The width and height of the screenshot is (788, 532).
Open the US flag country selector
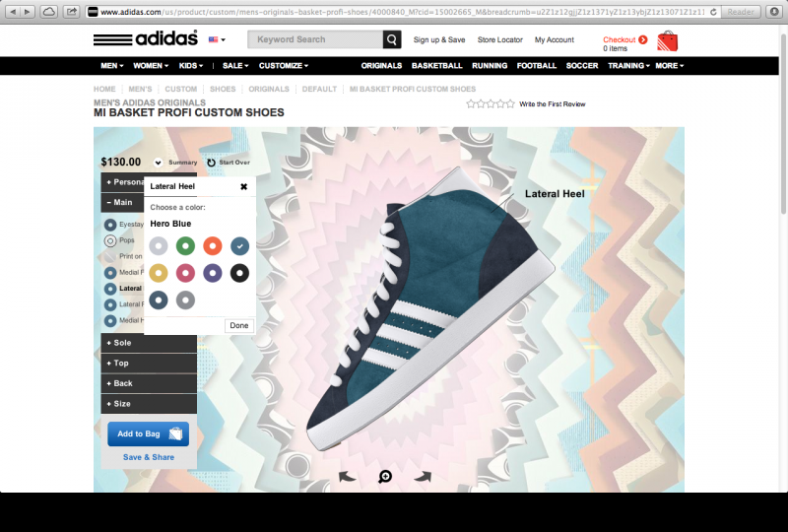pyautogui.click(x=217, y=39)
